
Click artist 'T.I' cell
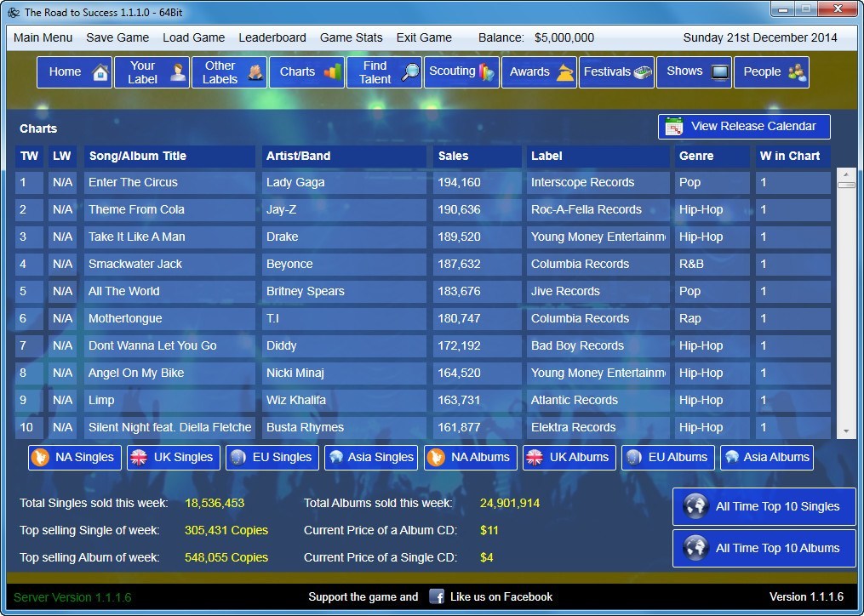tap(345, 318)
